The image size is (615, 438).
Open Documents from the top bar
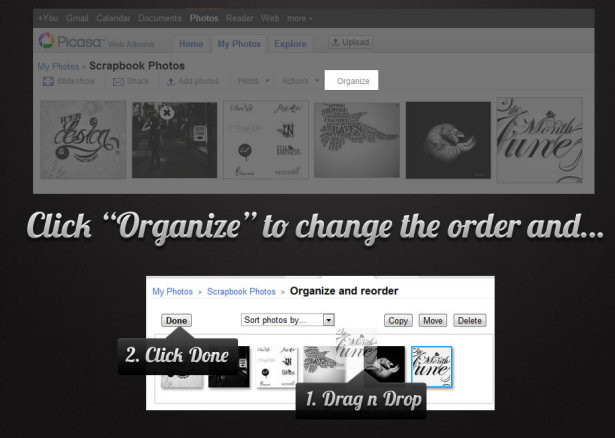(160, 18)
